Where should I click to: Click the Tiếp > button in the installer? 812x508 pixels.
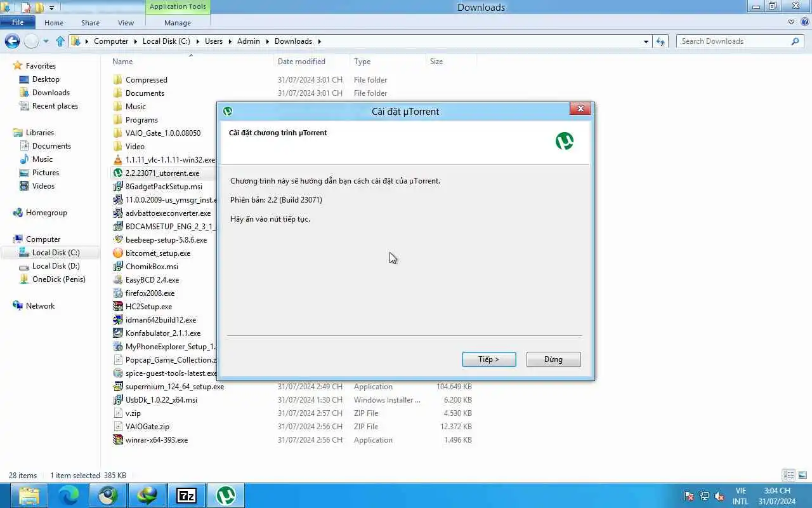[x=488, y=359]
